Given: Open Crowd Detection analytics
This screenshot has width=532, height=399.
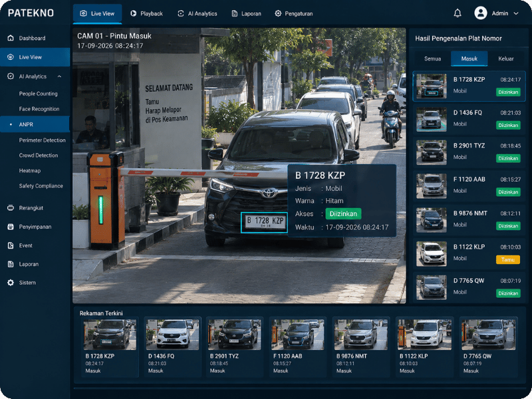Looking at the screenshot, I should point(39,156).
